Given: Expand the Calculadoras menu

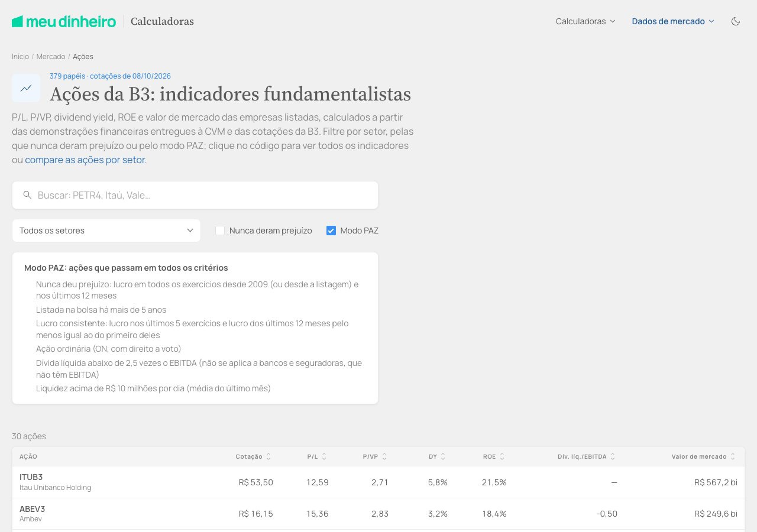Looking at the screenshot, I should click(x=585, y=21).
